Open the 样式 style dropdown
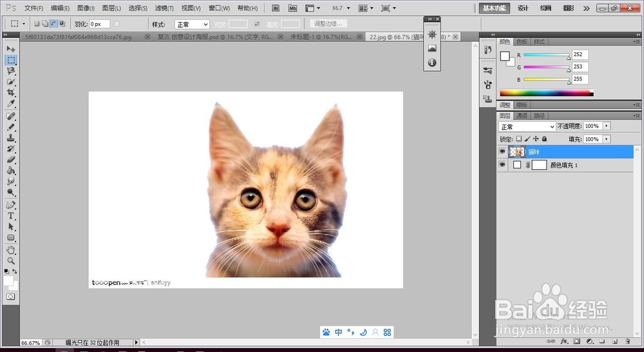644x352 pixels. point(192,24)
